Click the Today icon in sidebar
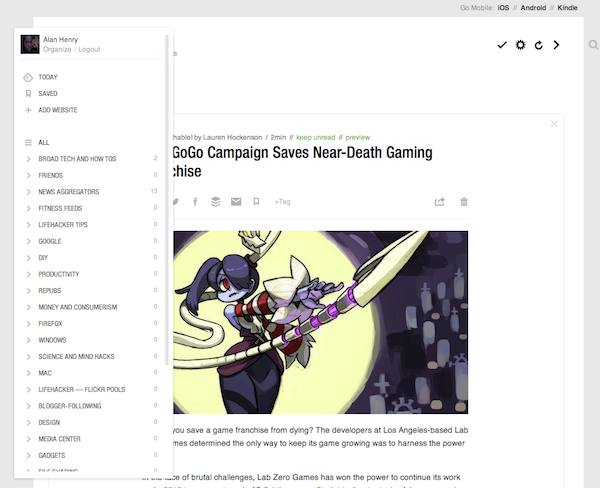The height and width of the screenshot is (488, 600). coord(28,78)
